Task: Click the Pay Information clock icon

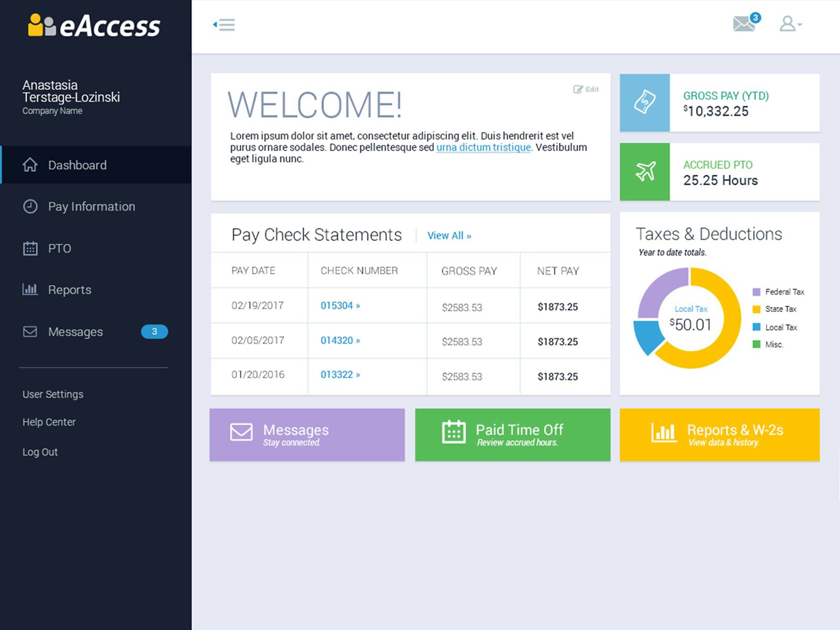Action: pyautogui.click(x=30, y=206)
